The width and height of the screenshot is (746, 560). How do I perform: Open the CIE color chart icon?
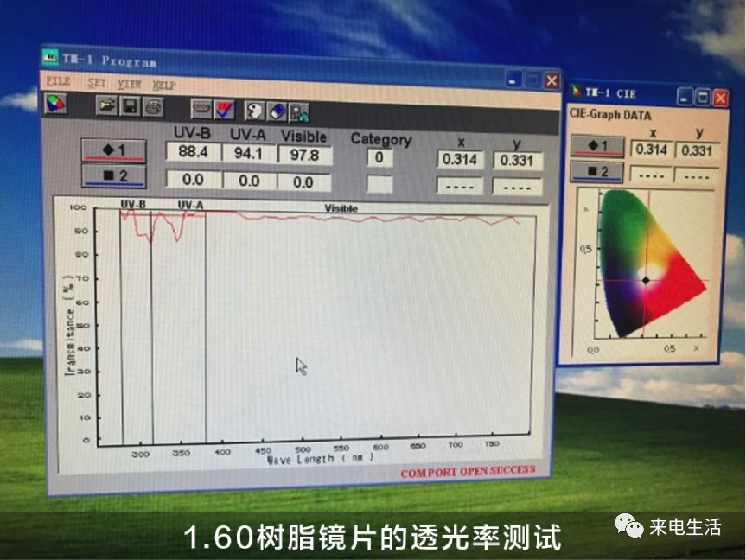tap(54, 103)
